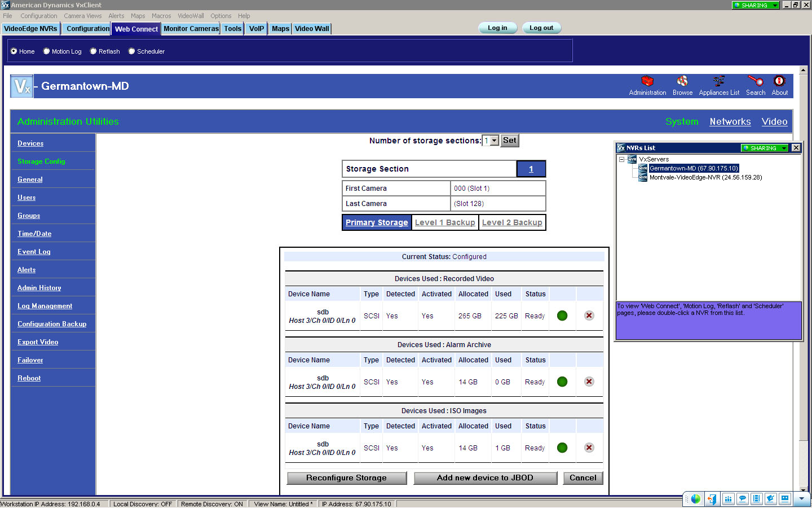The height and width of the screenshot is (508, 812).
Task: Select Germantown-MD (67.90.175.10) in NVRs list
Action: tap(694, 168)
